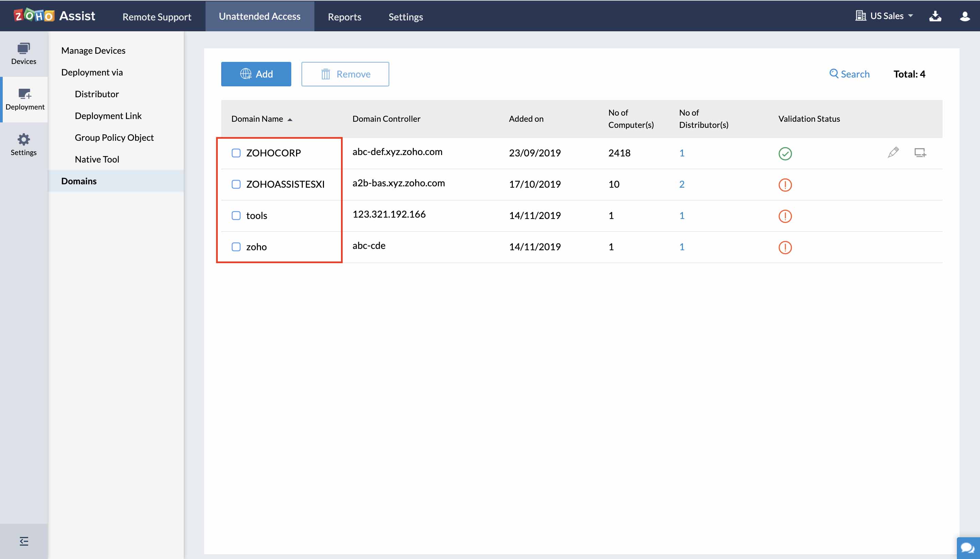Viewport: 980px width, 559px height.
Task: Click the warning icon for ZOHOASSISTESXI
Action: [x=785, y=185]
